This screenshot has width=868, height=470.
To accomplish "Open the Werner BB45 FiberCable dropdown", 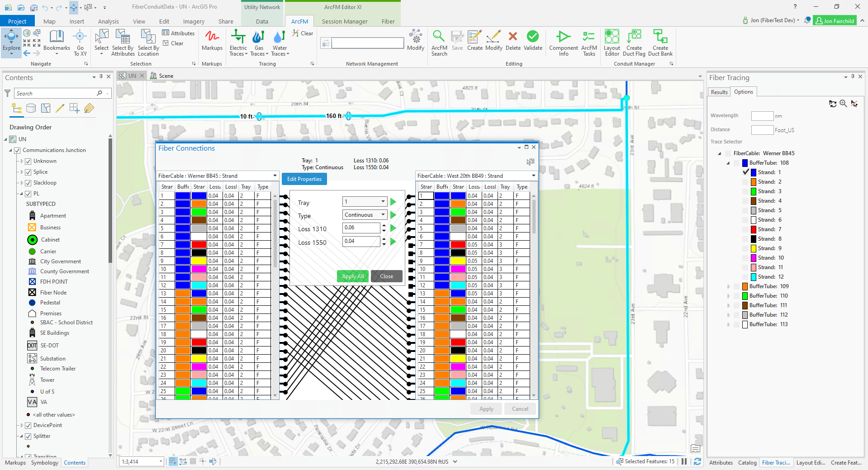I will 218,176.
